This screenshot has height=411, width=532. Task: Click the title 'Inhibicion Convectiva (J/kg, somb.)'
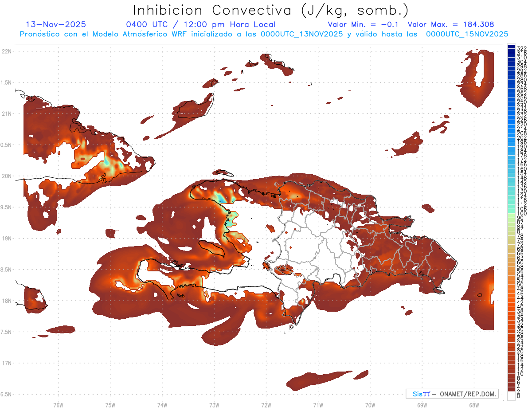271,11
